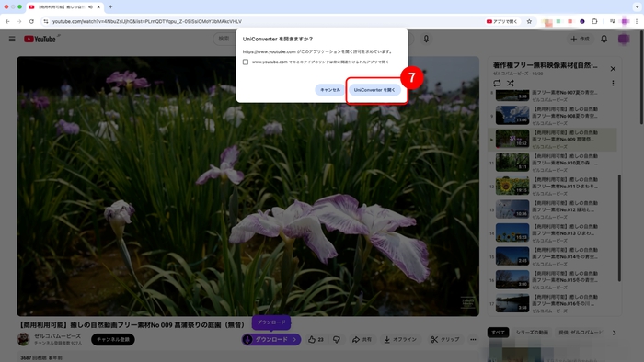Expand the tab search dropdown arrow
The image size is (644, 362).
[637, 7]
